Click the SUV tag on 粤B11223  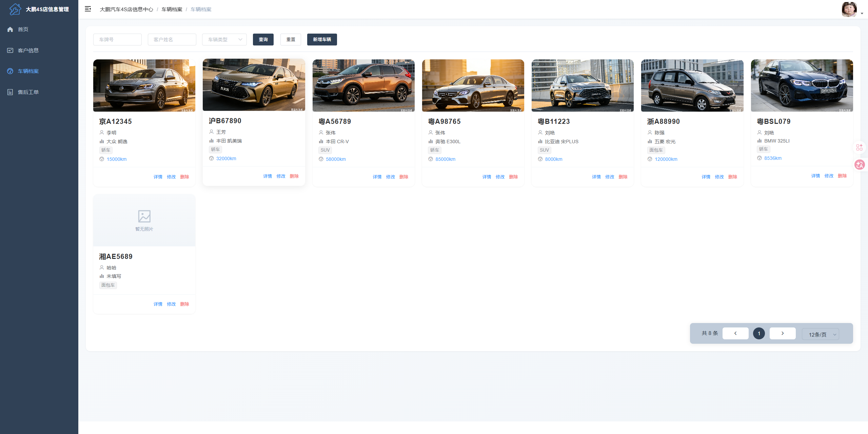[x=545, y=150]
